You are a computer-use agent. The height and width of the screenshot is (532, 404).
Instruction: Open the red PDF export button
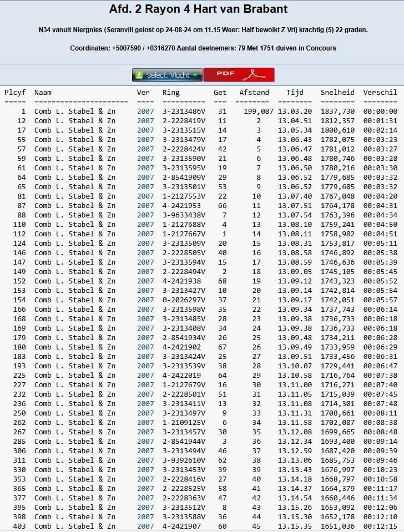click(239, 74)
